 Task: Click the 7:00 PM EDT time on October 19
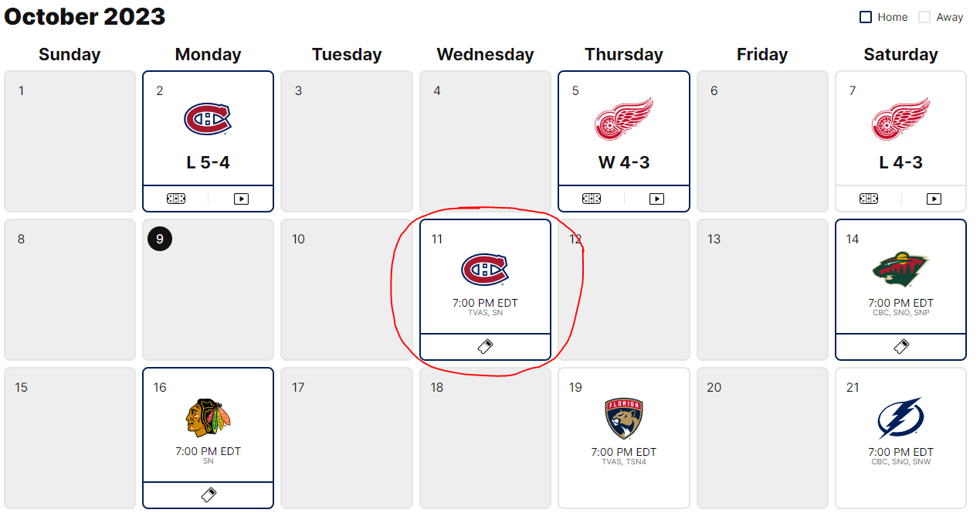tap(624, 452)
